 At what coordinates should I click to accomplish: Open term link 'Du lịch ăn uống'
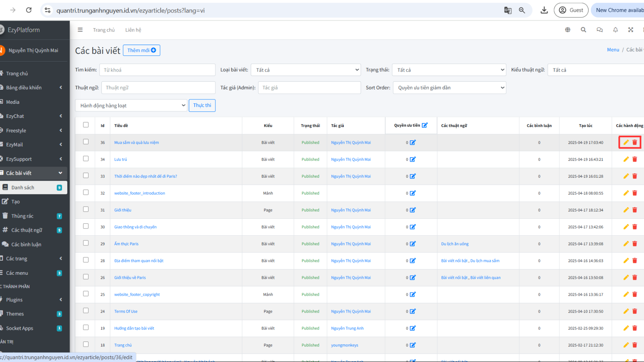[x=455, y=244]
